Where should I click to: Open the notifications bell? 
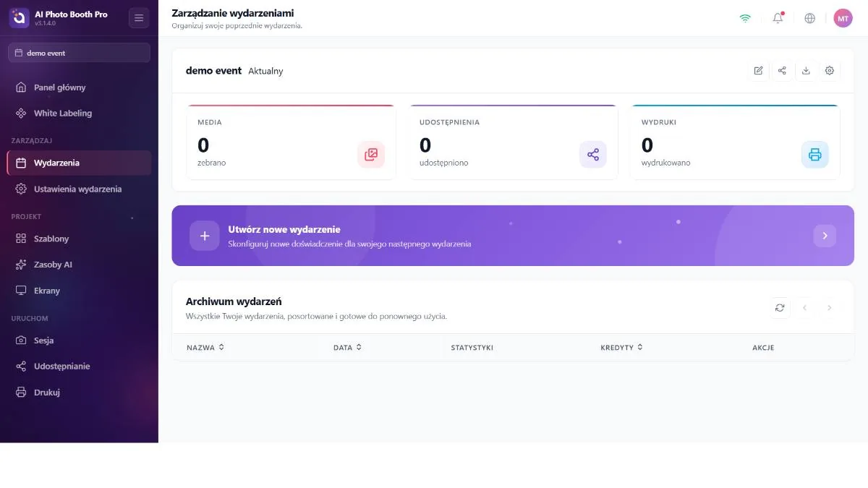coord(778,18)
